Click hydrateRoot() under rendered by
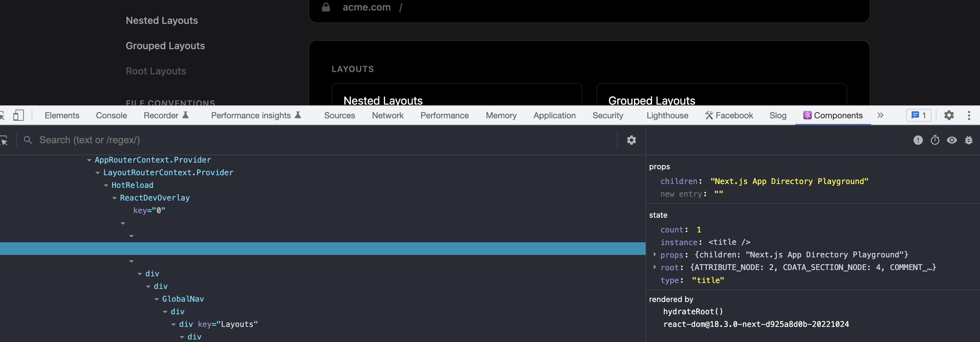Screen dimensions: 980x342 coord(693,311)
